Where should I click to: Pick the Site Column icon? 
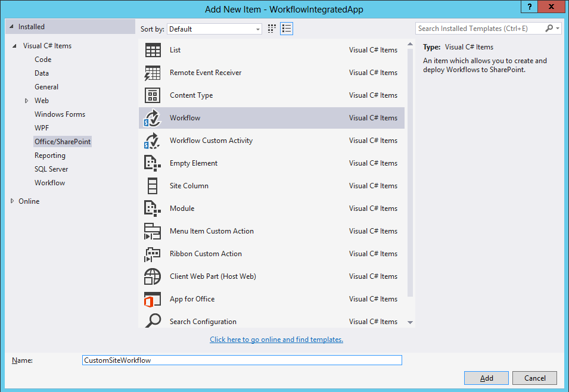pos(153,186)
